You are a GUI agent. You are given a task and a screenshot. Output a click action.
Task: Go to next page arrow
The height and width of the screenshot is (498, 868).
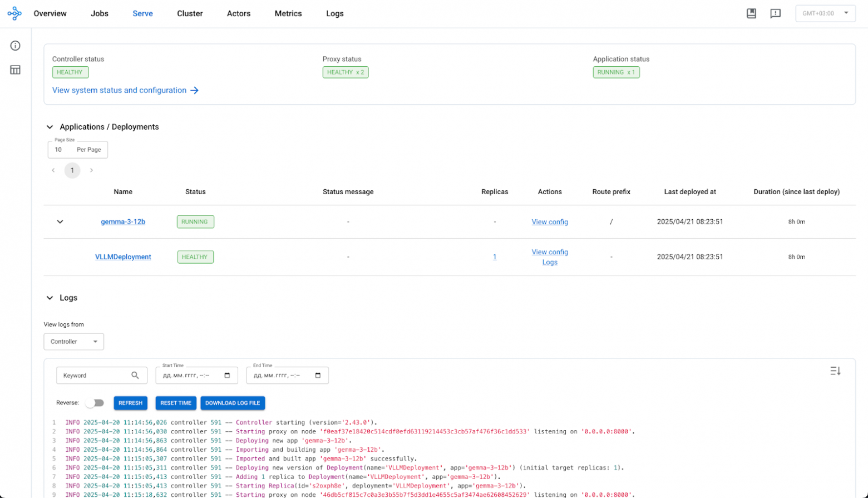click(x=91, y=170)
